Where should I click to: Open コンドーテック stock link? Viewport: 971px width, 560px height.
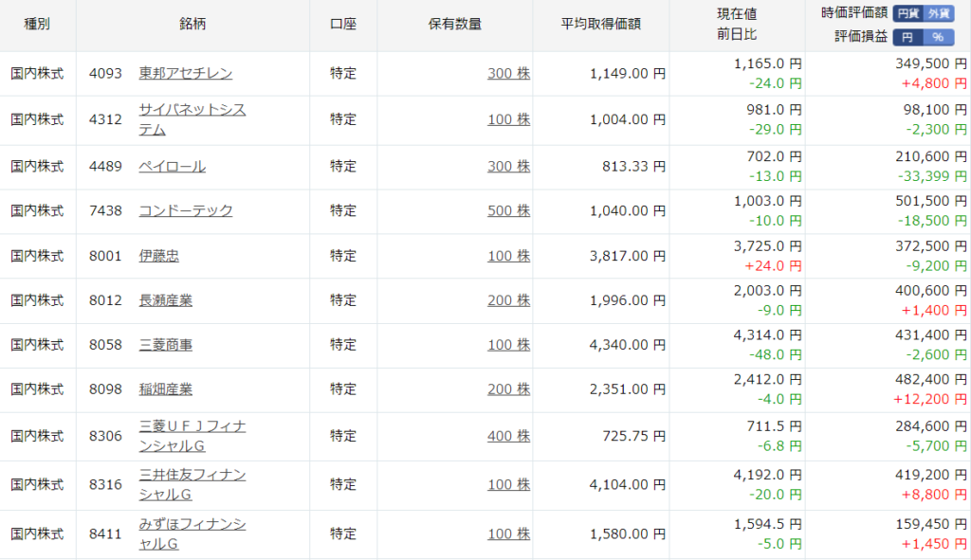186,211
